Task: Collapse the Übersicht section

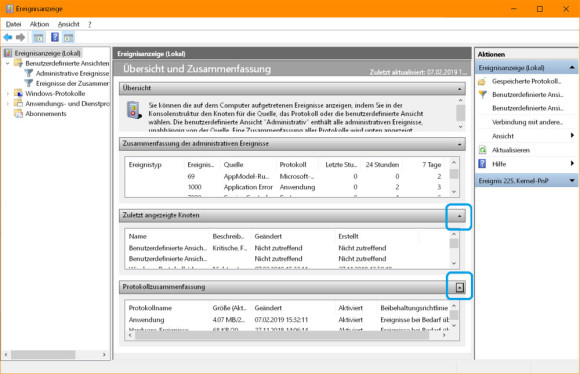Action: coord(459,89)
